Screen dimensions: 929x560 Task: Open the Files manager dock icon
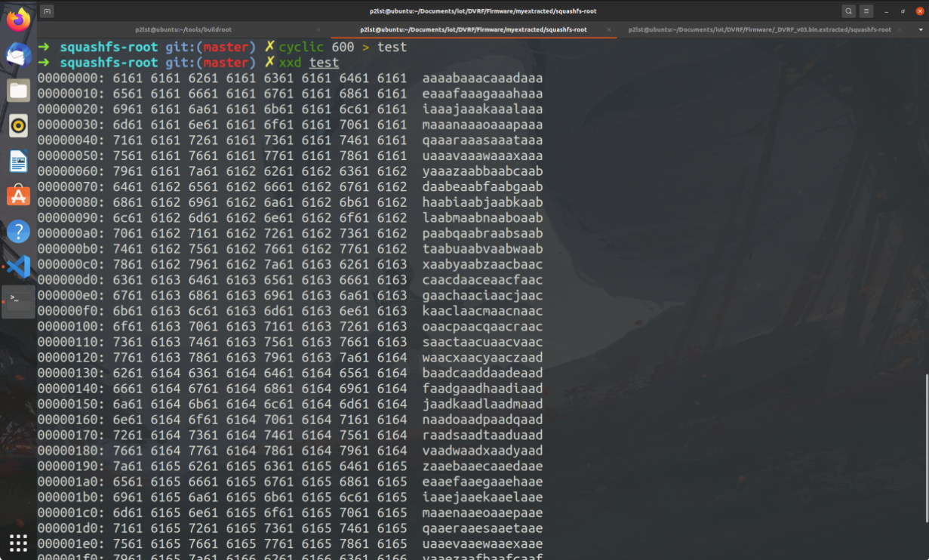(x=18, y=91)
